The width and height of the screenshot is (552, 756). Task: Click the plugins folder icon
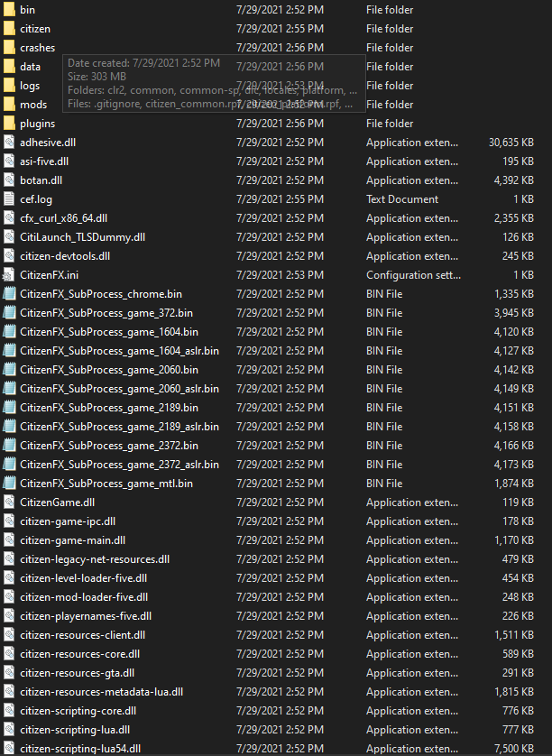pyautogui.click(x=9, y=124)
